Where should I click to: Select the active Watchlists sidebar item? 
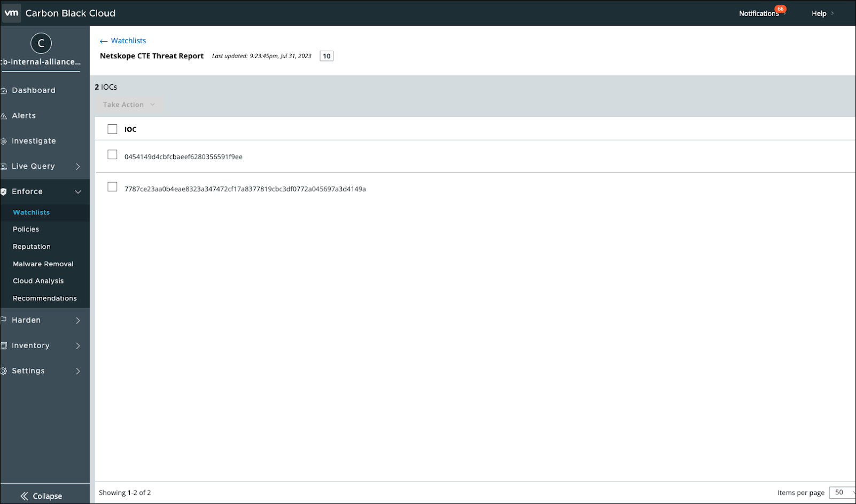tap(31, 212)
